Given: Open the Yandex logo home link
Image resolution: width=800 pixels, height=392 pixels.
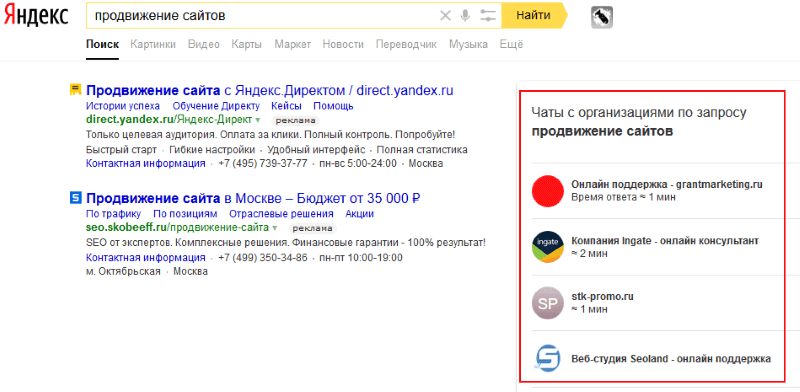Looking at the screenshot, I should point(36,16).
